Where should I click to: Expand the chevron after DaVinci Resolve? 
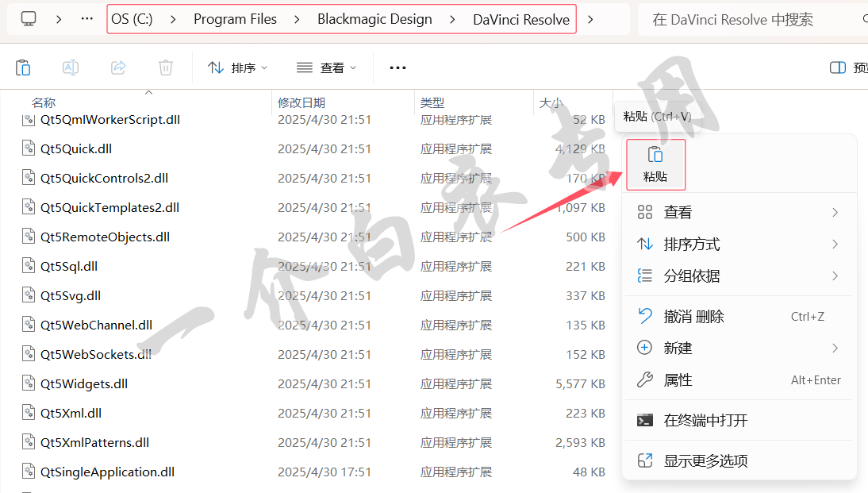pos(590,19)
